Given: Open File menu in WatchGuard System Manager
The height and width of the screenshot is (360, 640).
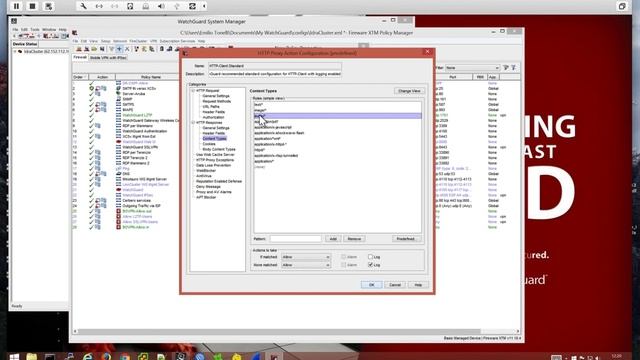Looking at the screenshot, I should coord(15,30).
